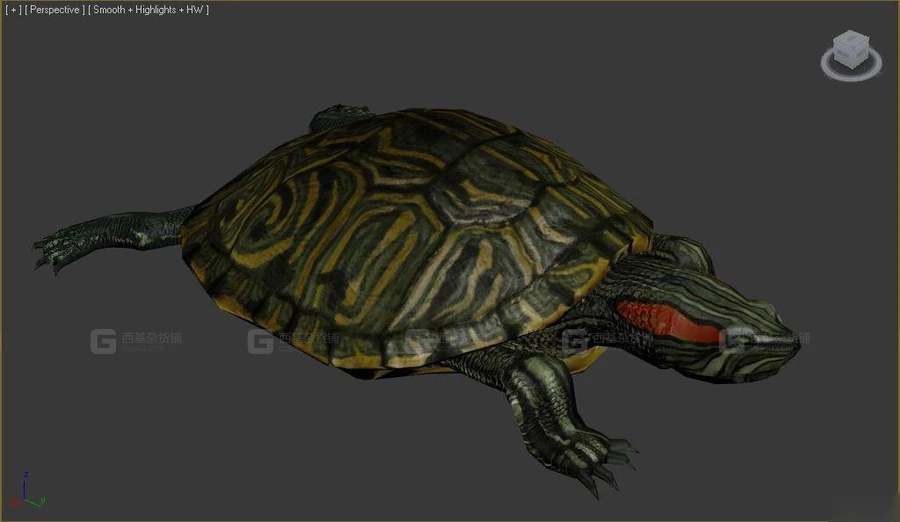Open the Perspective point-of-view viewport menu
The image size is (900, 522).
coord(55,10)
